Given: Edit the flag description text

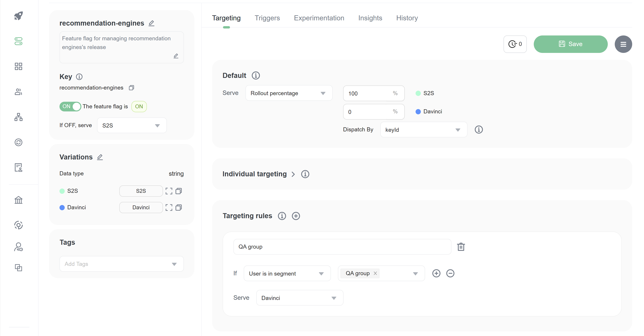Looking at the screenshot, I should (176, 56).
